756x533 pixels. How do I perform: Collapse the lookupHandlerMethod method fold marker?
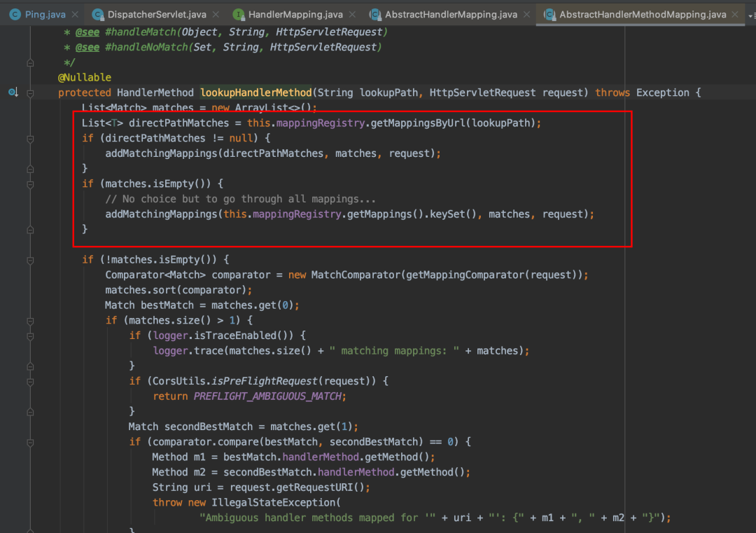point(30,92)
